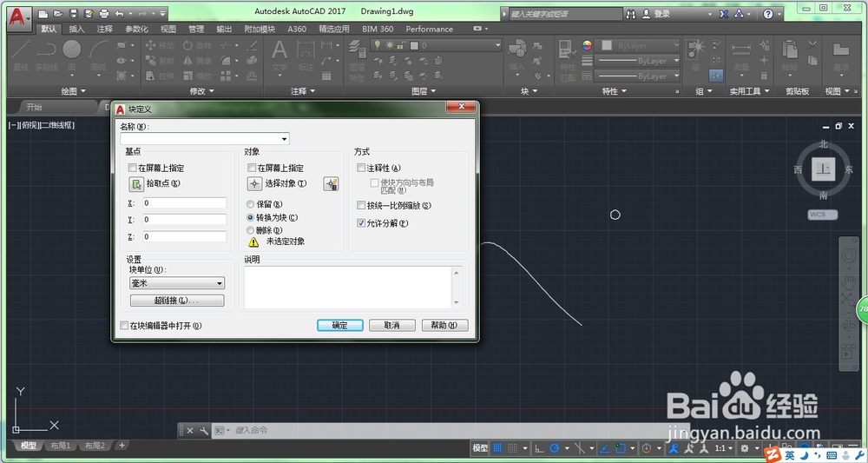Click the Save icon in quick access toolbar

click(73, 13)
